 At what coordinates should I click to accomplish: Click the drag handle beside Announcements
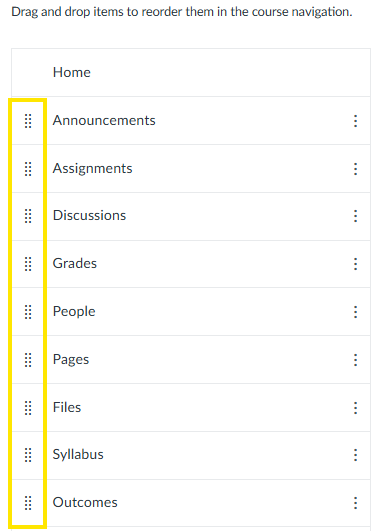[28, 121]
